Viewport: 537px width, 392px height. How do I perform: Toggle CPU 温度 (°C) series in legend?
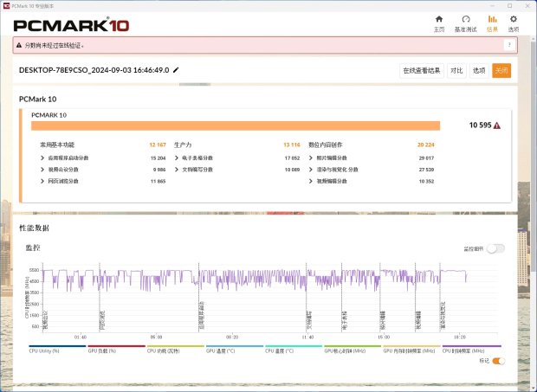tap(294, 350)
